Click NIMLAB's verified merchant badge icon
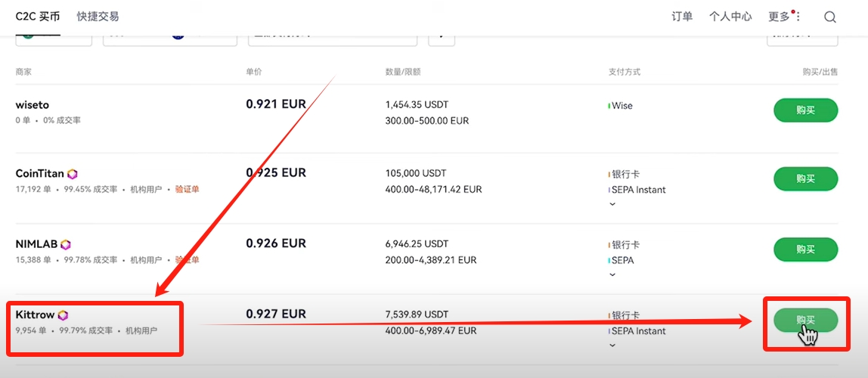The image size is (868, 378). 66,245
